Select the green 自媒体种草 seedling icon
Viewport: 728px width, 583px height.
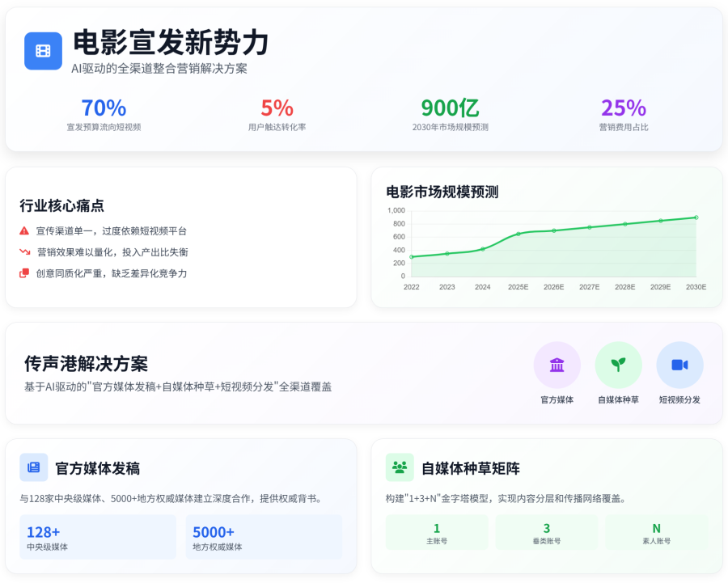tap(618, 365)
